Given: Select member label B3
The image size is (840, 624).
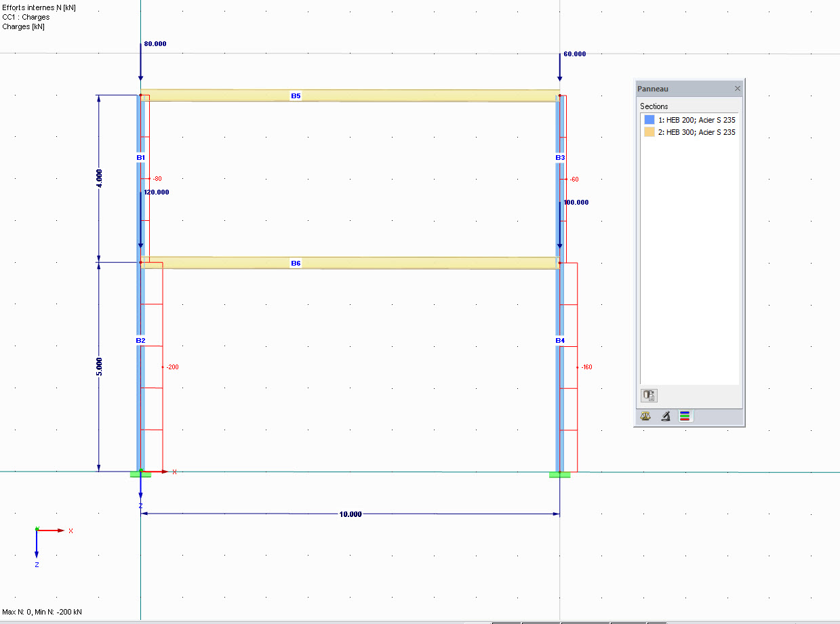Looking at the screenshot, I should [560, 157].
